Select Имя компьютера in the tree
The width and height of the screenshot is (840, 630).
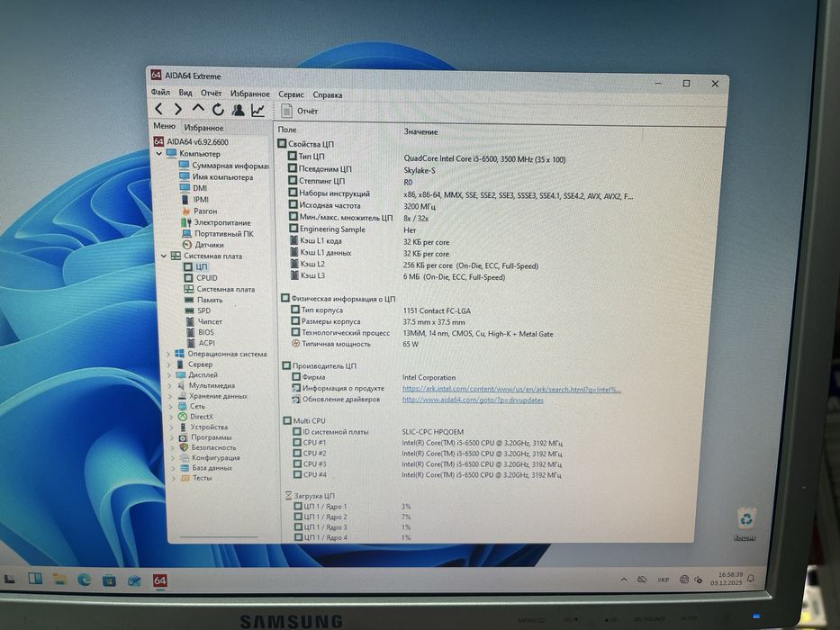(x=216, y=176)
